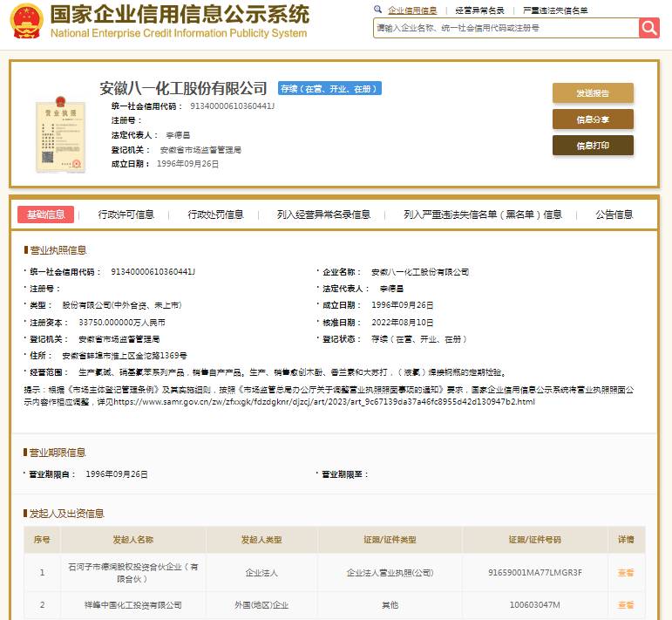Click the 信息分享 button
672x620 pixels.
[x=593, y=119]
